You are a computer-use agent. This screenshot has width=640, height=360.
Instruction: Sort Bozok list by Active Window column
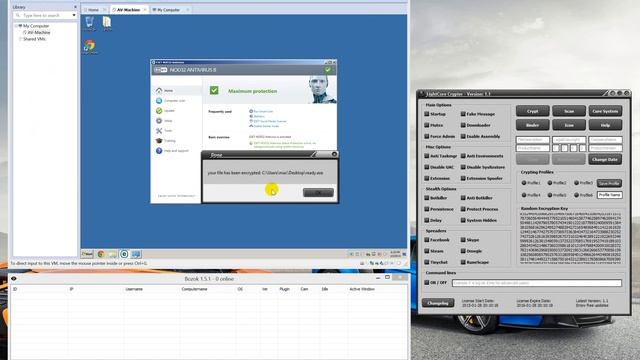pos(362,289)
